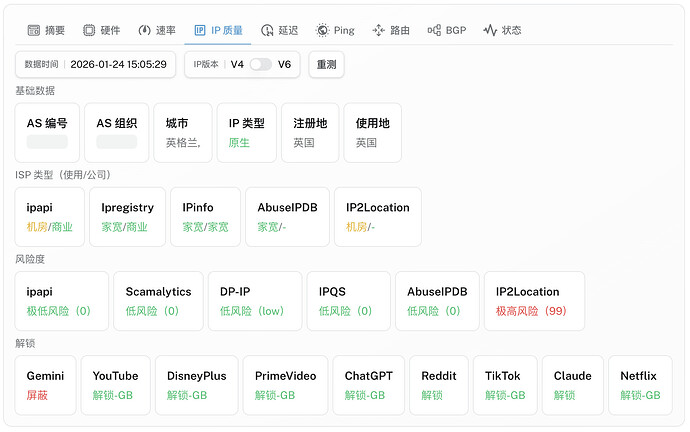Click the data time 2026-01-24 15:05:29
Image resolution: width=690 pixels, height=432 pixels.
118,65
